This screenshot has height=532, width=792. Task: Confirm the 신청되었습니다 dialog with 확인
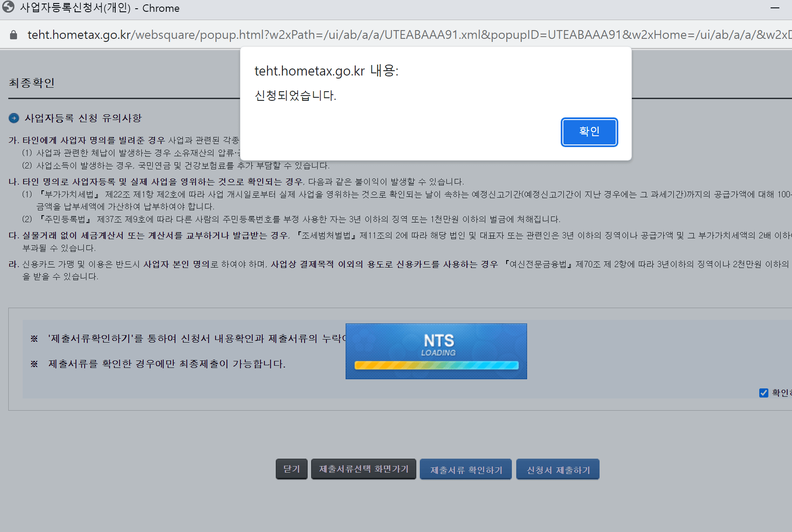point(589,132)
